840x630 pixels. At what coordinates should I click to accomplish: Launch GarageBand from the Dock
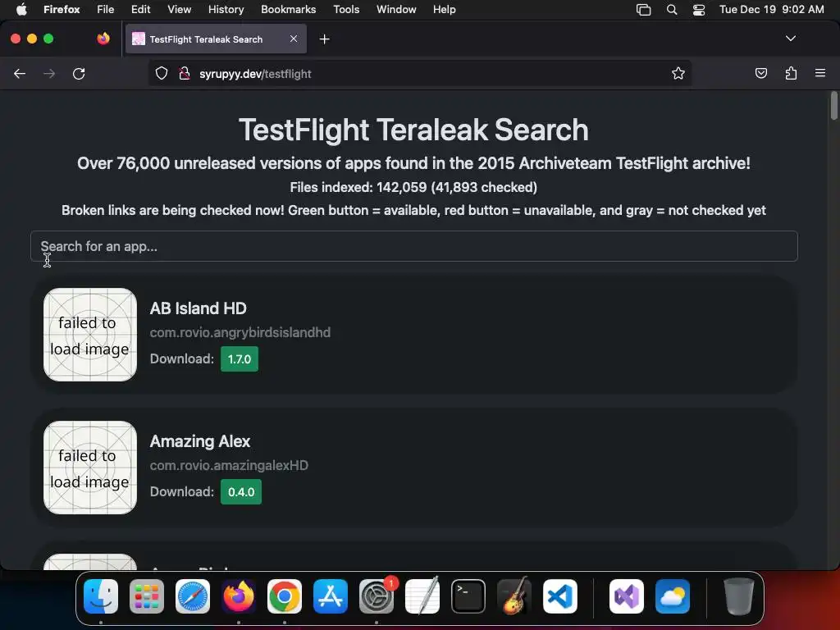pos(514,596)
